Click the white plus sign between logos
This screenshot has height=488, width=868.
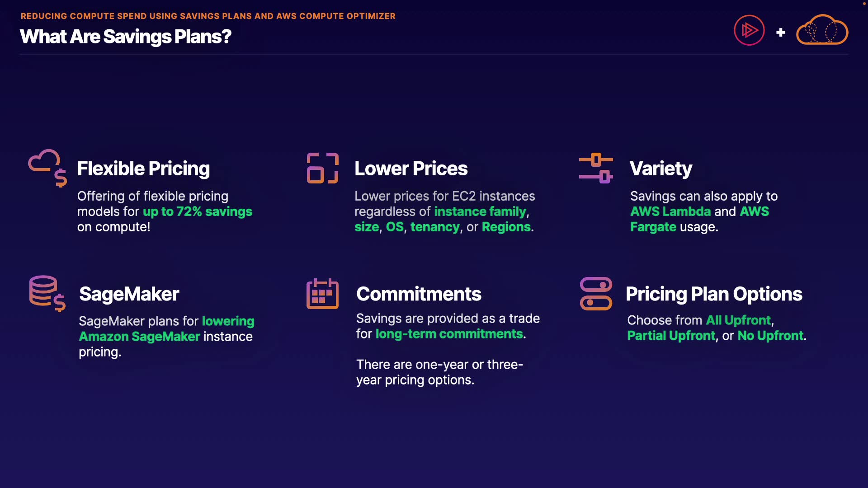coord(781,33)
